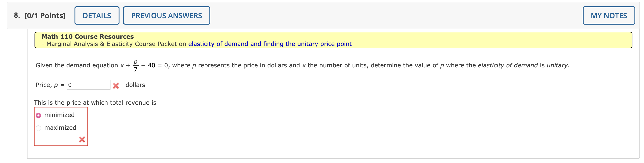Open MY NOTES for this question

point(609,15)
